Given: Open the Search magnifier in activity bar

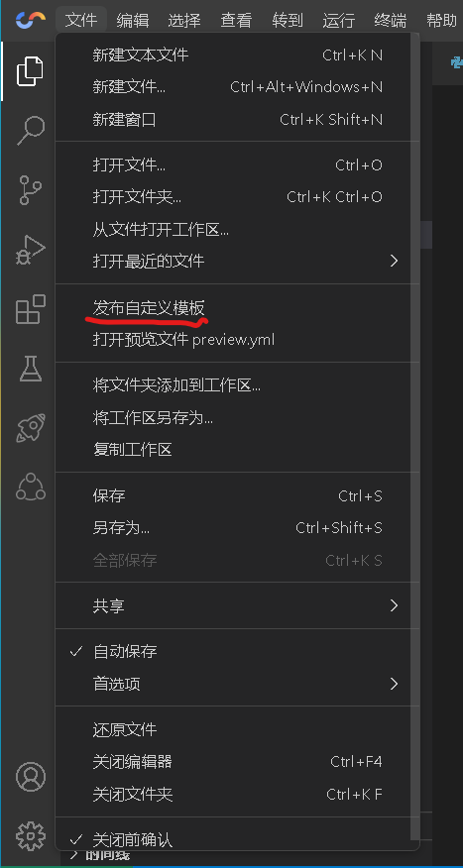Looking at the screenshot, I should 30,131.
